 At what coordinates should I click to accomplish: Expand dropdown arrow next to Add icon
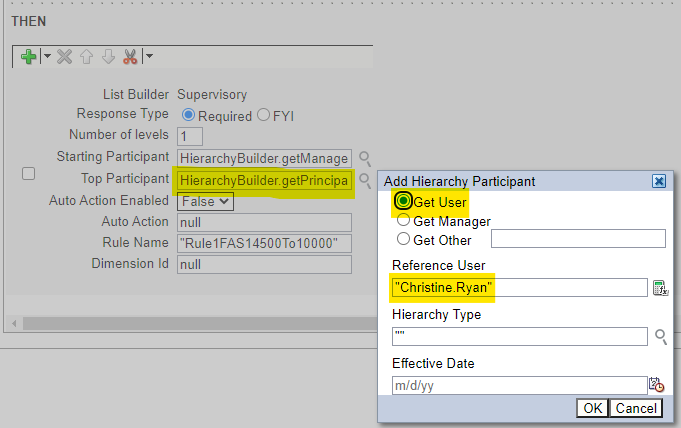46,57
